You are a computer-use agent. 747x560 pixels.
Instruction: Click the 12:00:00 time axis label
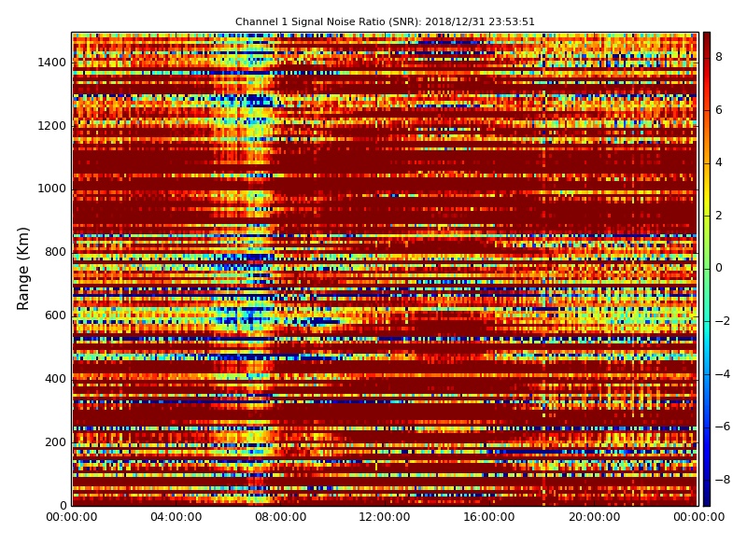tap(385, 517)
